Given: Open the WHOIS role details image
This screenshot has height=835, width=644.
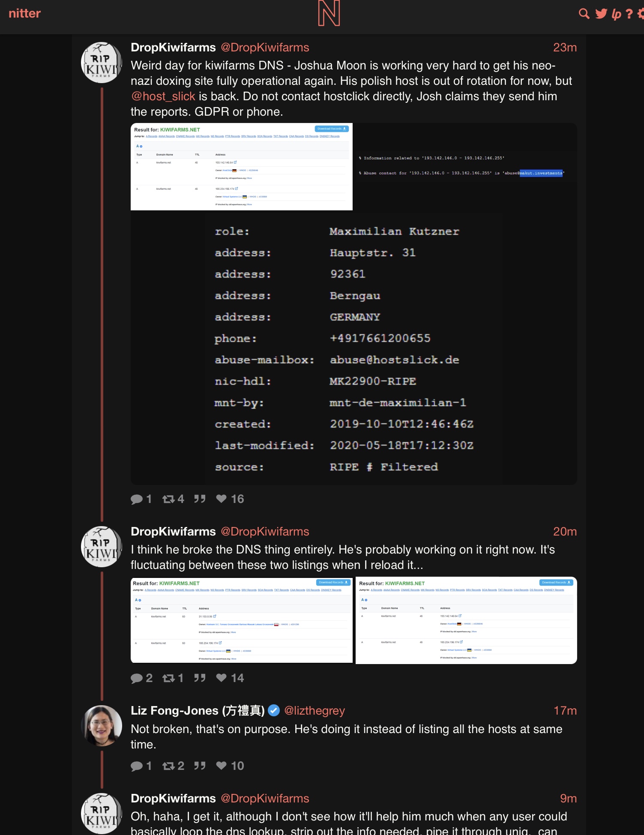Looking at the screenshot, I should tap(353, 349).
